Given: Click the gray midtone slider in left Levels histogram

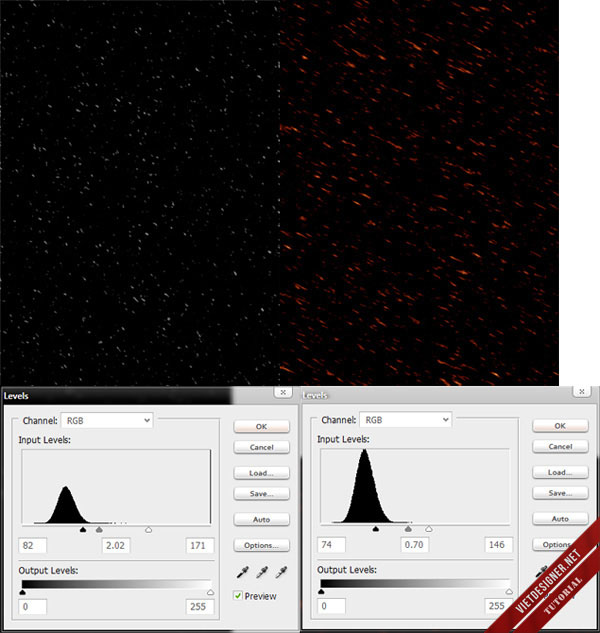Looking at the screenshot, I should [99, 530].
